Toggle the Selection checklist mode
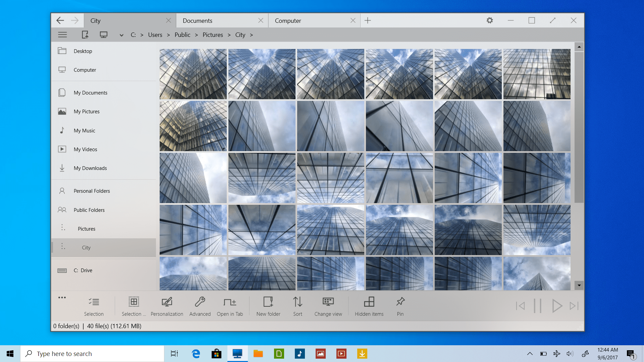 94,306
